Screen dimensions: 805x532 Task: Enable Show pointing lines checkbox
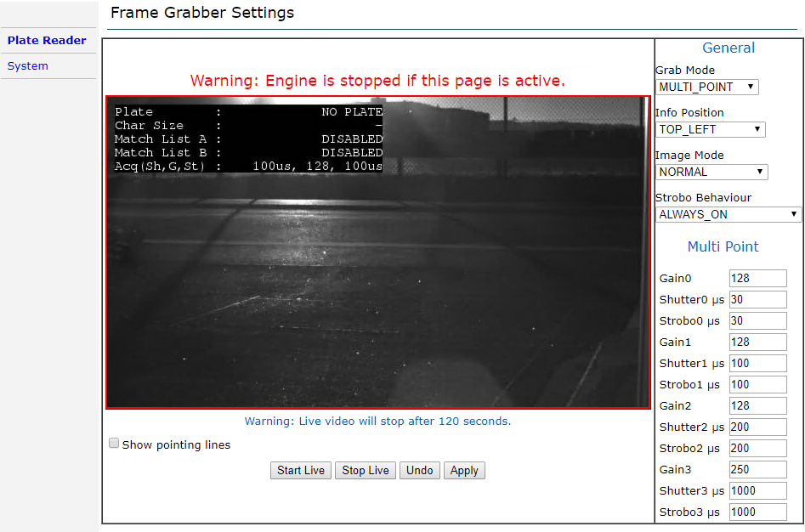coord(114,444)
